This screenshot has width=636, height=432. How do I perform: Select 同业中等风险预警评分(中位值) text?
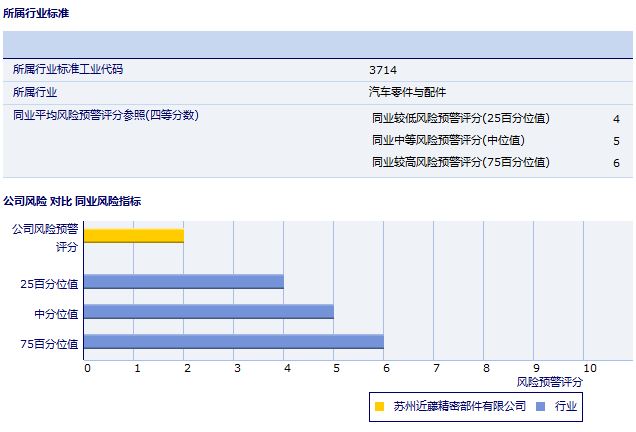click(x=448, y=140)
